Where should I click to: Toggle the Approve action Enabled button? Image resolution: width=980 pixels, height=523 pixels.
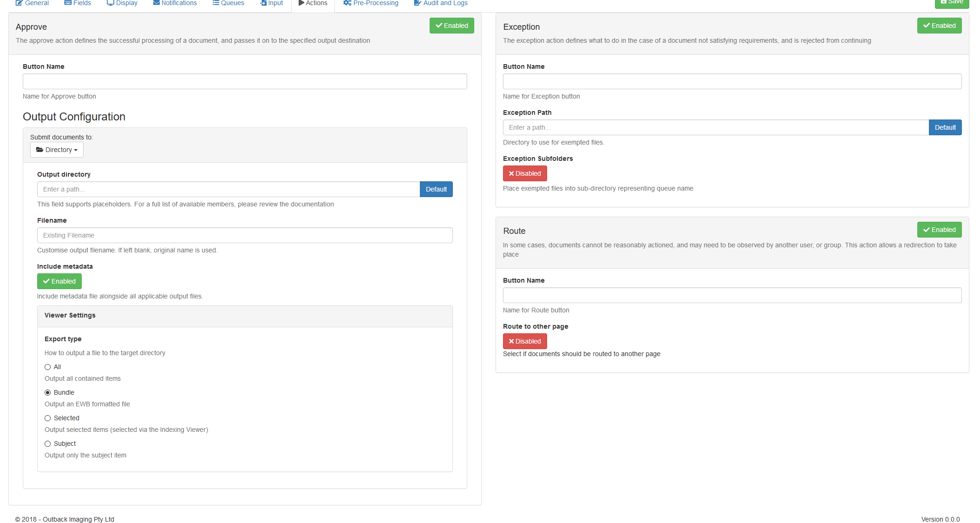(x=451, y=26)
